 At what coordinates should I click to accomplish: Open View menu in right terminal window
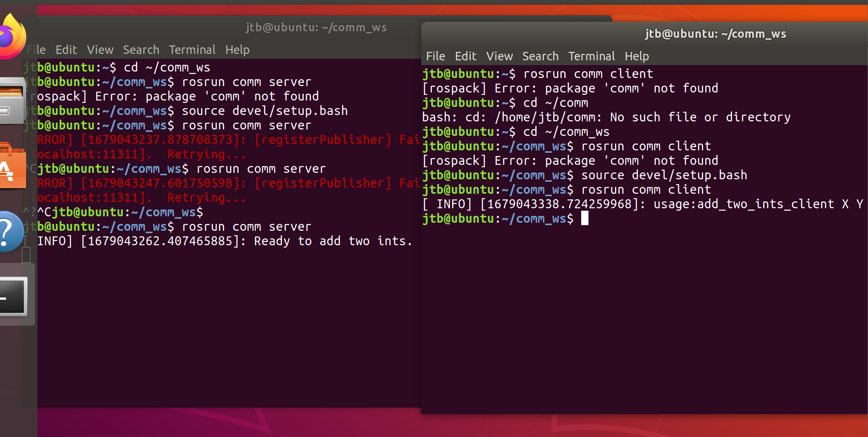pos(499,56)
